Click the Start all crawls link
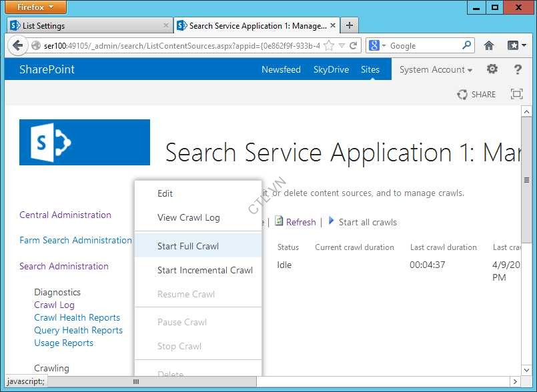Image resolution: width=537 pixels, height=392 pixels. click(x=368, y=222)
